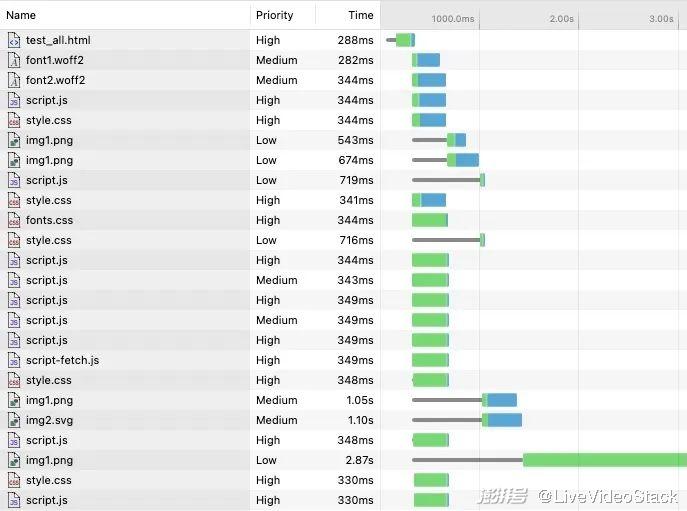The height and width of the screenshot is (511, 687).
Task: Click icon of img1.png taking 2.87s
Action: coord(14,460)
